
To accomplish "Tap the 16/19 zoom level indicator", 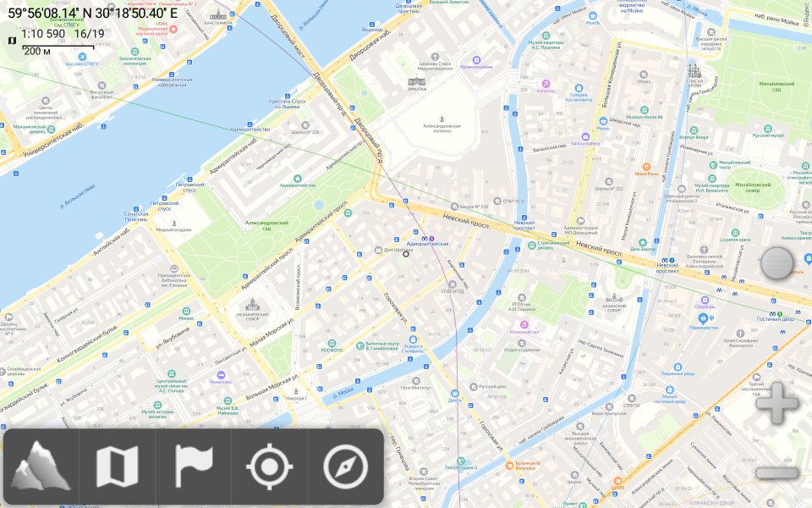I will [x=90, y=34].
